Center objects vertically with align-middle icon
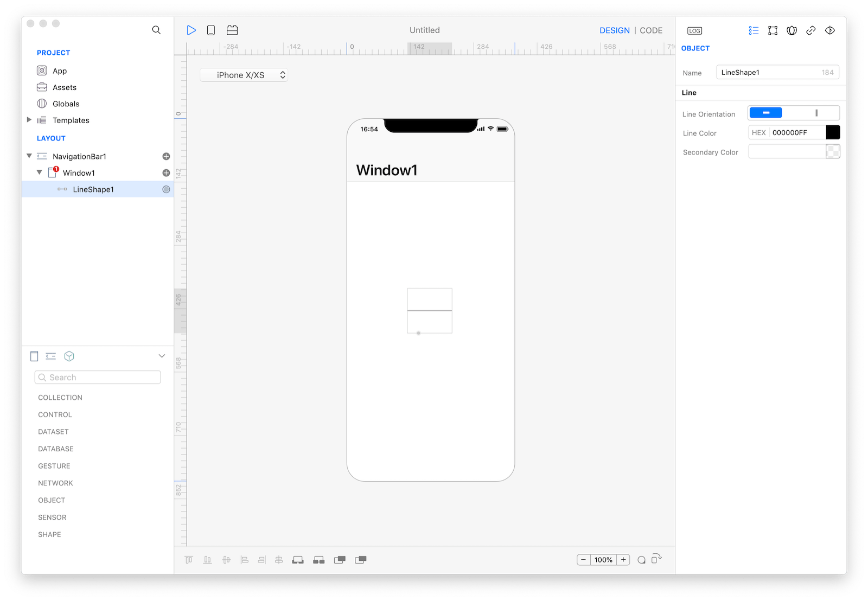This screenshot has width=868, height=601. [x=226, y=560]
